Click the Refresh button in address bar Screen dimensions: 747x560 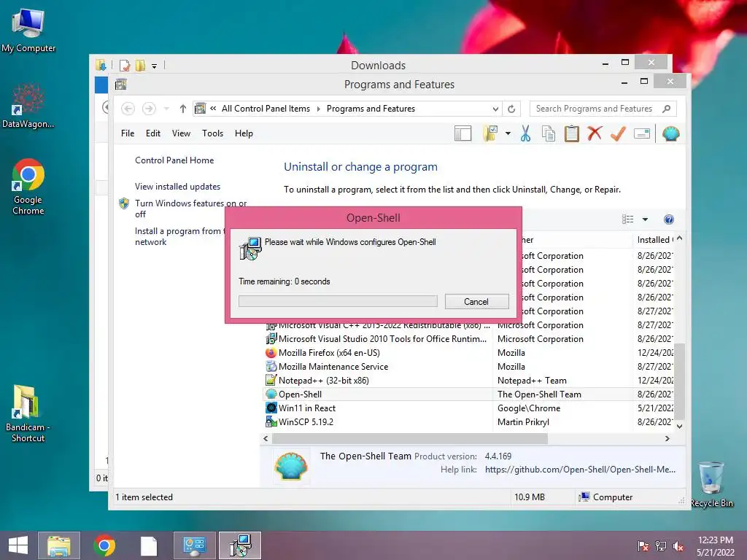[x=511, y=109]
